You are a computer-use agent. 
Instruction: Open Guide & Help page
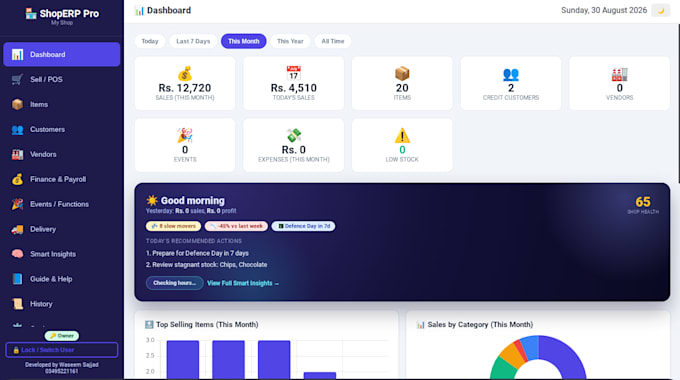coord(62,279)
